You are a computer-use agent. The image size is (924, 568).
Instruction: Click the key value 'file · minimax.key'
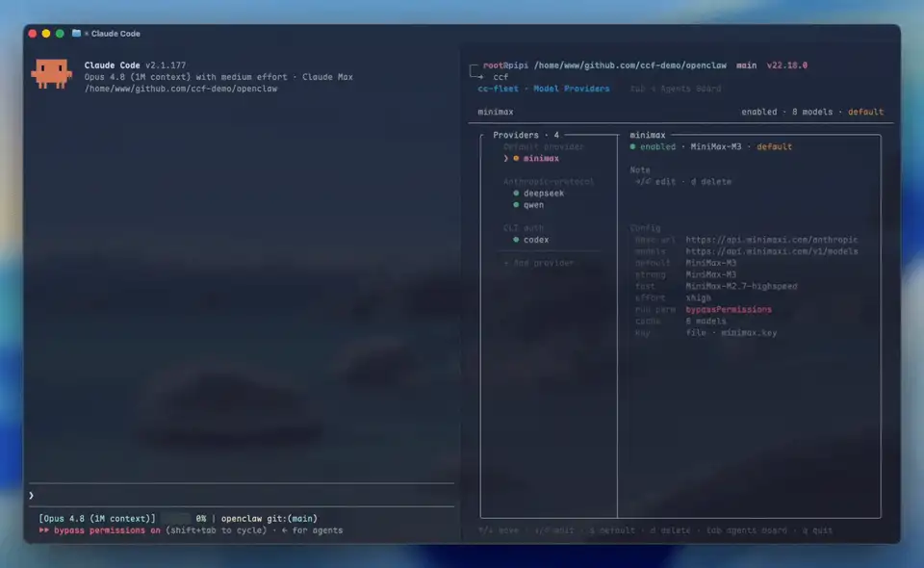pos(731,333)
